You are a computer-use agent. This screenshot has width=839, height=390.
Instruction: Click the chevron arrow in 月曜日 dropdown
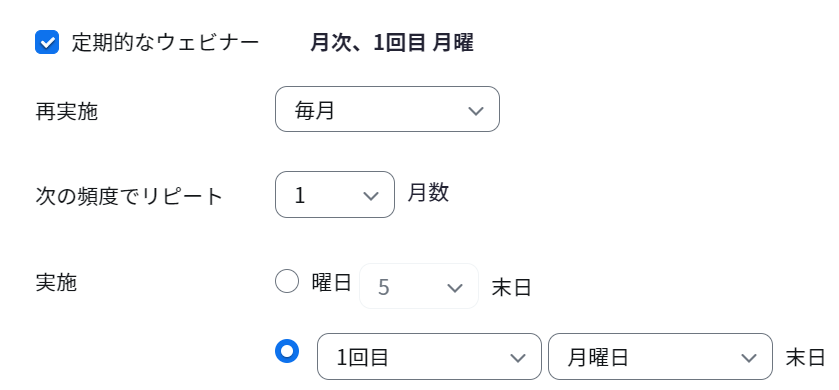tap(749, 358)
